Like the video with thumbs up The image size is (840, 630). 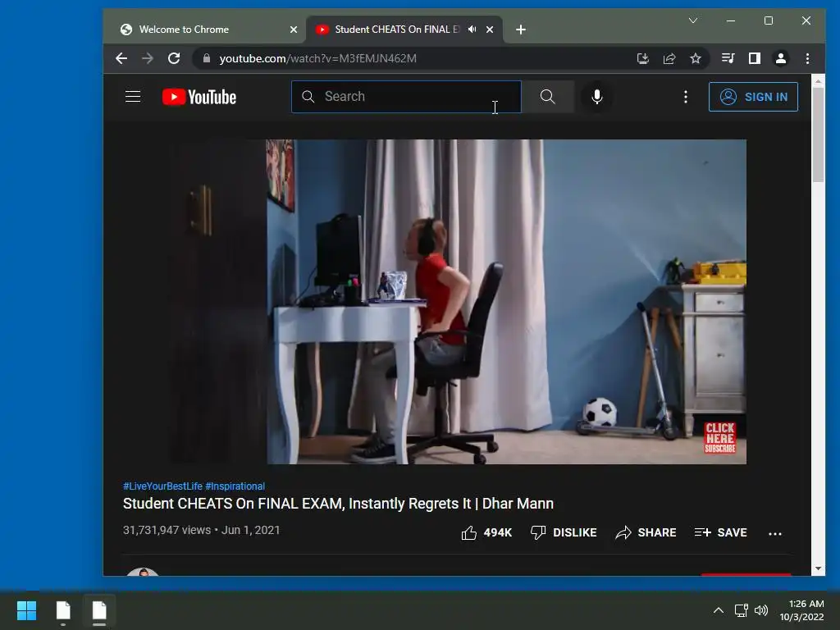[x=486, y=532]
